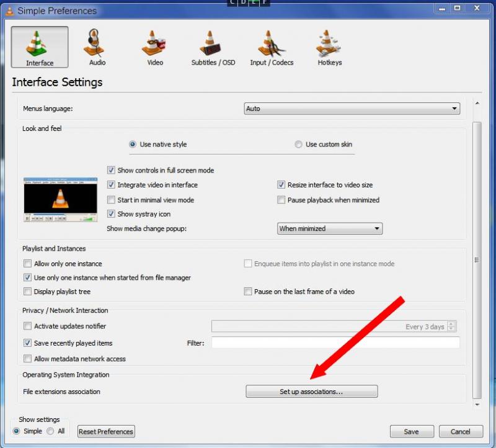Viewport: 496px width, 448px height.
Task: Open the Subtitles / OSD settings
Action: 213,47
